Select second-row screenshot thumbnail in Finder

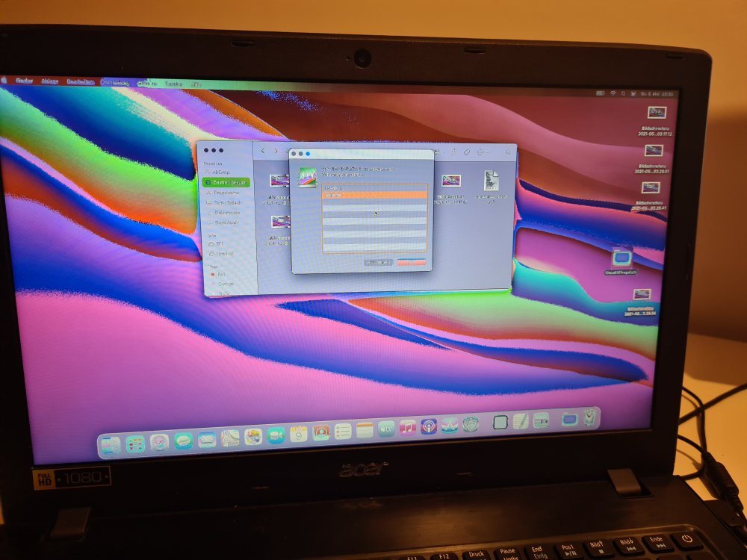click(281, 222)
